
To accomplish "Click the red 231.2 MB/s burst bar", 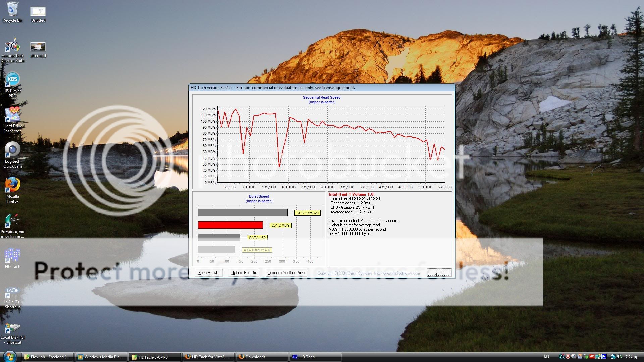I will tap(230, 225).
